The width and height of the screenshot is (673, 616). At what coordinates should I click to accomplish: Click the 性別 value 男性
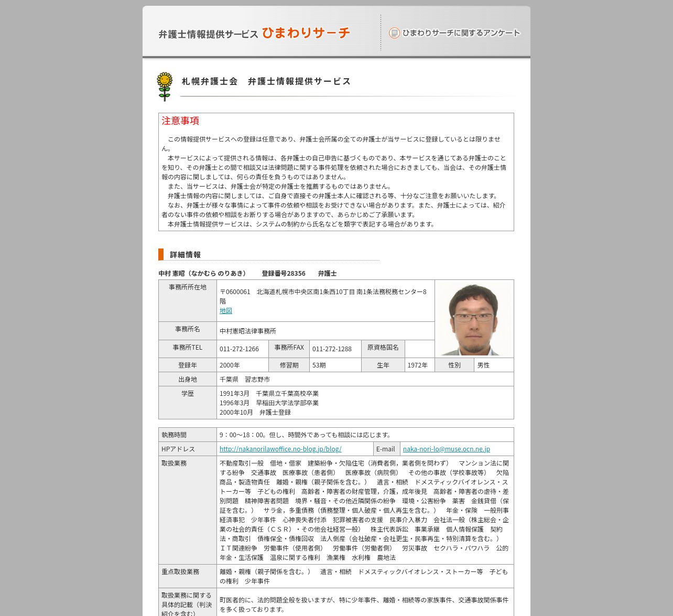click(483, 365)
